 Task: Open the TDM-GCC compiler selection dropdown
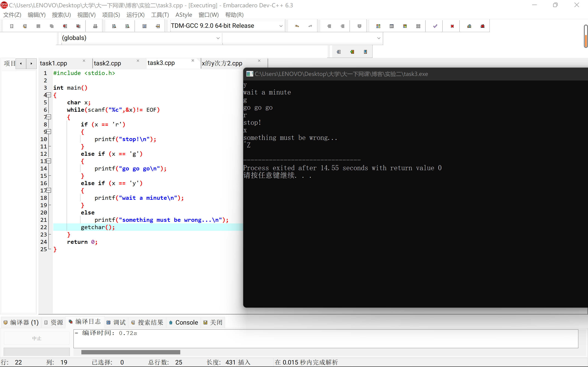281,26
